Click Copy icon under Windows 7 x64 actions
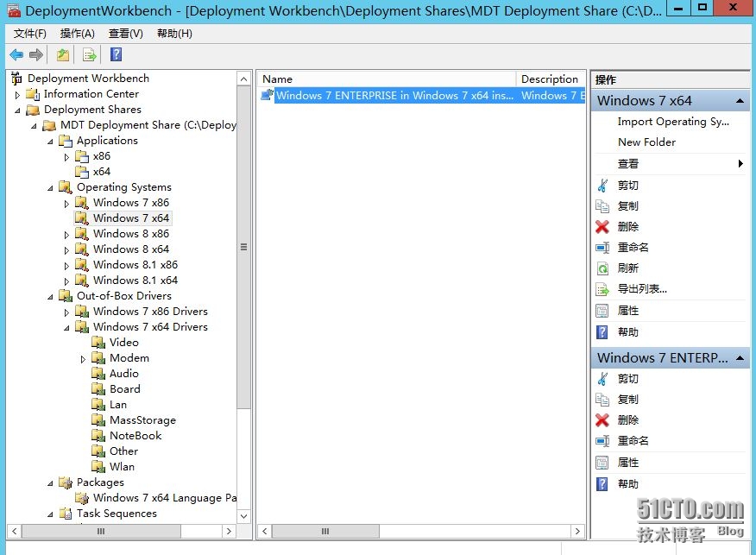 [602, 206]
